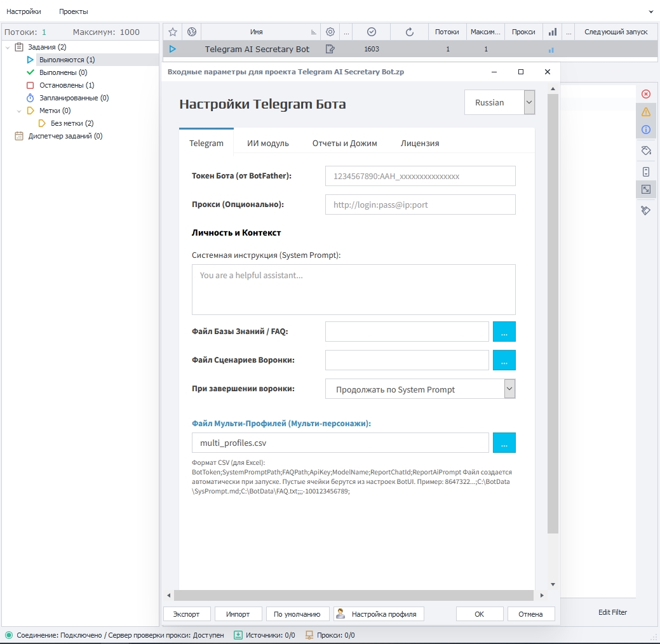Click the Отмена button
Screen dimensions: 660x644
pyautogui.click(x=531, y=614)
